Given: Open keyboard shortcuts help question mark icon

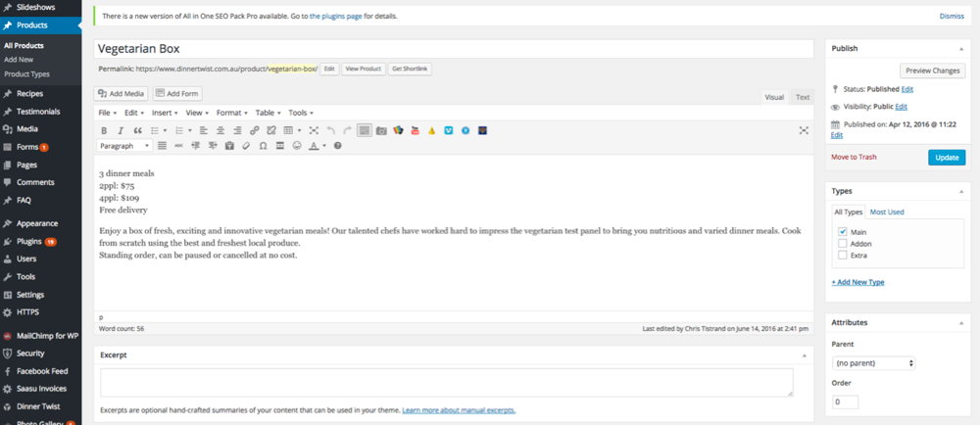Looking at the screenshot, I should pyautogui.click(x=338, y=146).
